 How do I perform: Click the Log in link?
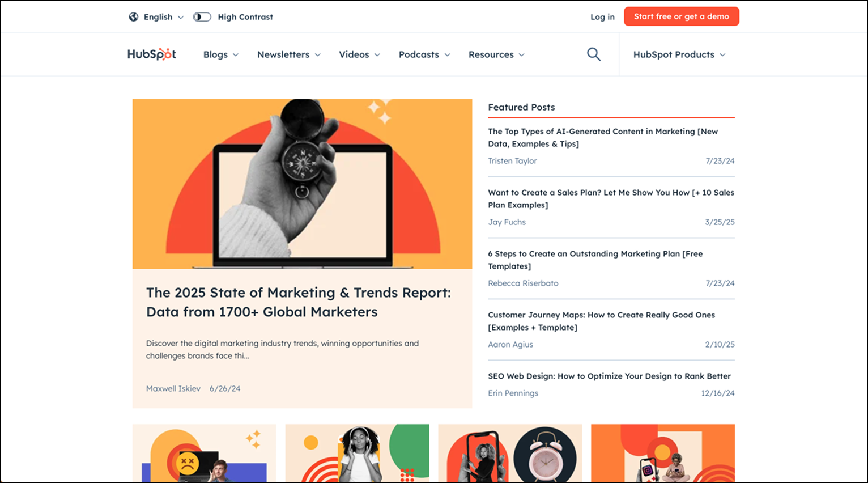[602, 17]
